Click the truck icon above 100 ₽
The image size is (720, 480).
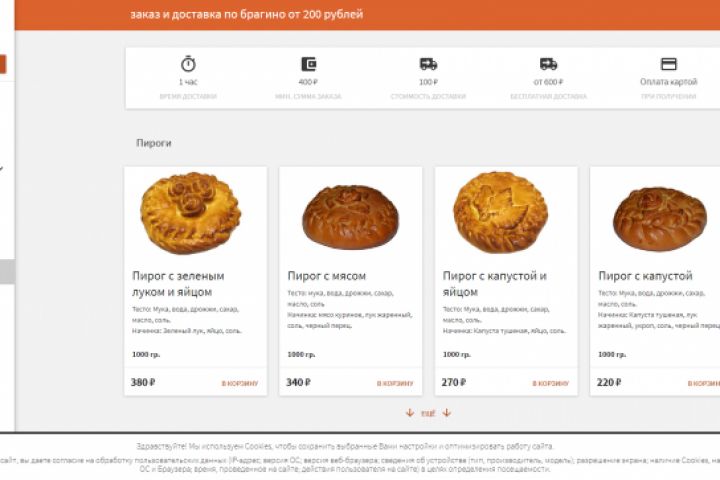click(428, 64)
